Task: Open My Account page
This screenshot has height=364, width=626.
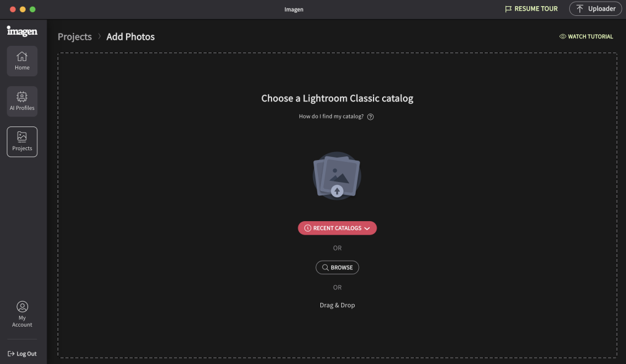Action: 22,314
